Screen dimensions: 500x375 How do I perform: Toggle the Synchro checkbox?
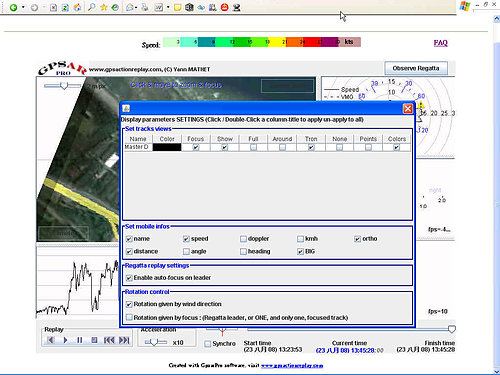(208, 344)
